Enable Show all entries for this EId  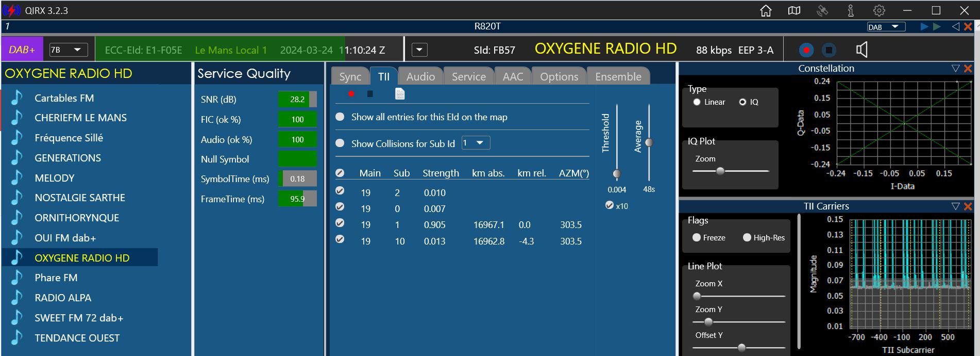tap(340, 117)
